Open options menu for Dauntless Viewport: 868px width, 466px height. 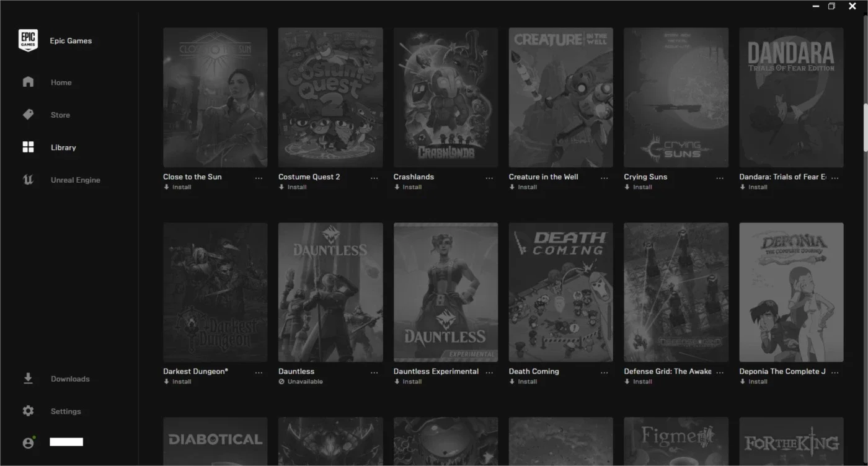[374, 372]
